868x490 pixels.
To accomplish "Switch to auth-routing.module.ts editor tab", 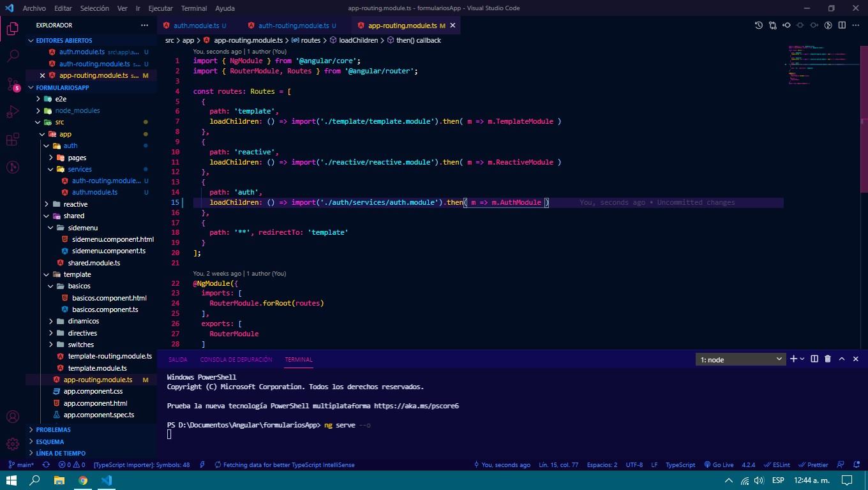I will pos(293,26).
